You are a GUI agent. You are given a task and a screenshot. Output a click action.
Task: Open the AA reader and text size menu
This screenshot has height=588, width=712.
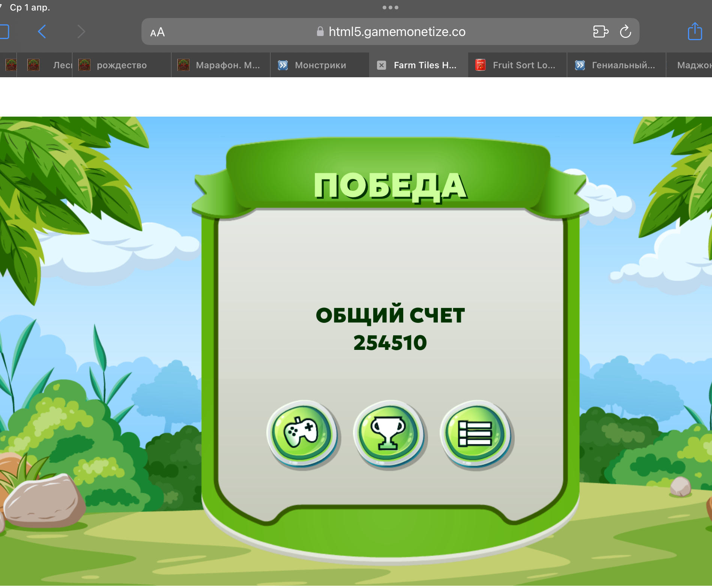click(157, 32)
